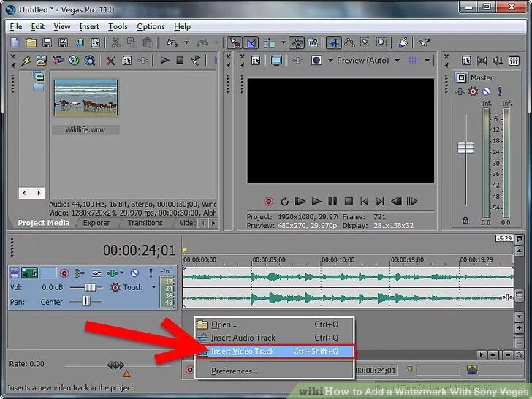This screenshot has height=399, width=532.
Task: Click the What's This help pointer icon
Action: pos(425,42)
